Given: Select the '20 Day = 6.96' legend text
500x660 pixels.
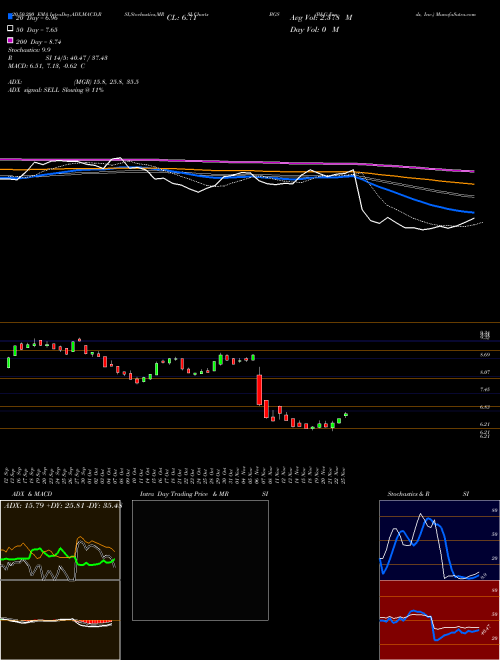Looking at the screenshot, I should 36,18.
